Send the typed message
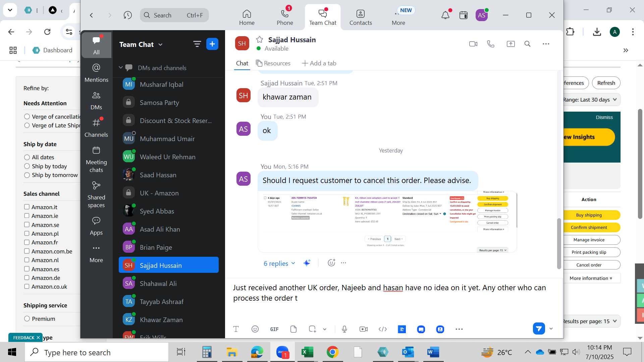Viewport: 644px width, 362px height. point(539,328)
